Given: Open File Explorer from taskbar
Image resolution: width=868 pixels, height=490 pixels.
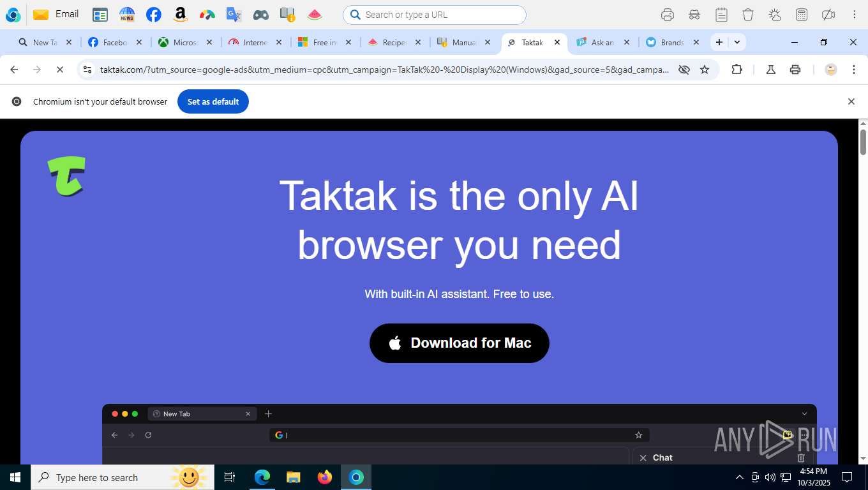Looking at the screenshot, I should click(294, 477).
